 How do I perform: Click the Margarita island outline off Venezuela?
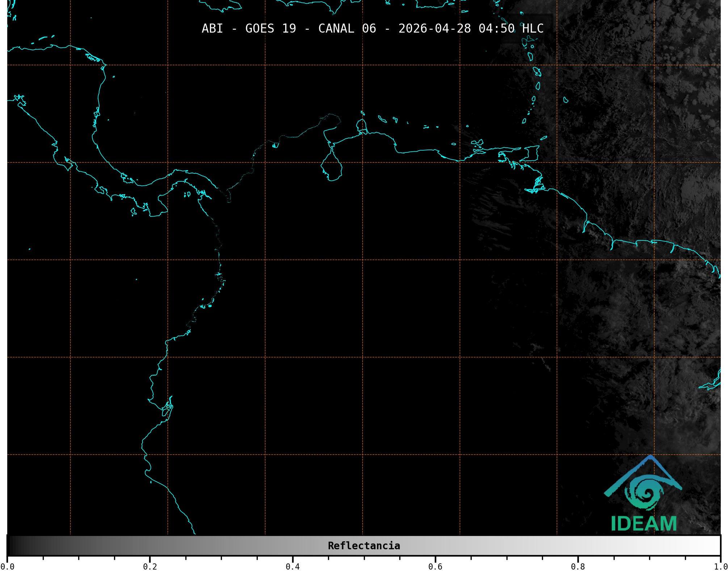(x=477, y=143)
